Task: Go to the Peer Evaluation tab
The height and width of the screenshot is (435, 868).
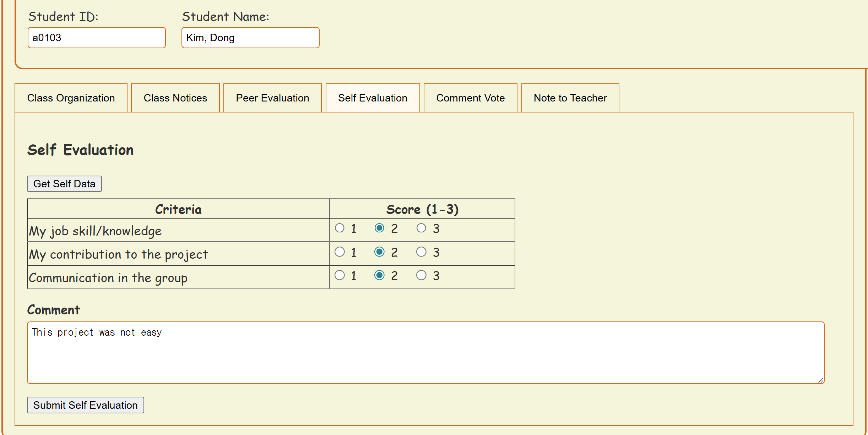Action: (x=272, y=98)
